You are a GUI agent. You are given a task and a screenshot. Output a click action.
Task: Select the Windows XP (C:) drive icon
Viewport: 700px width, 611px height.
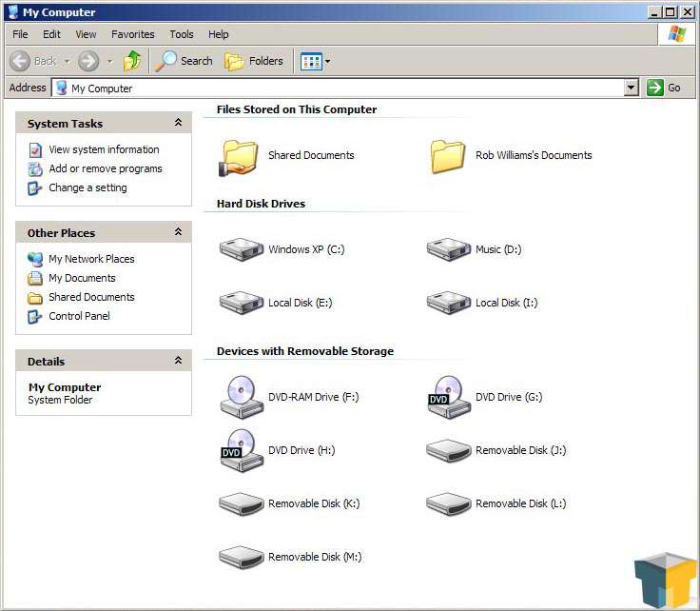pos(241,249)
